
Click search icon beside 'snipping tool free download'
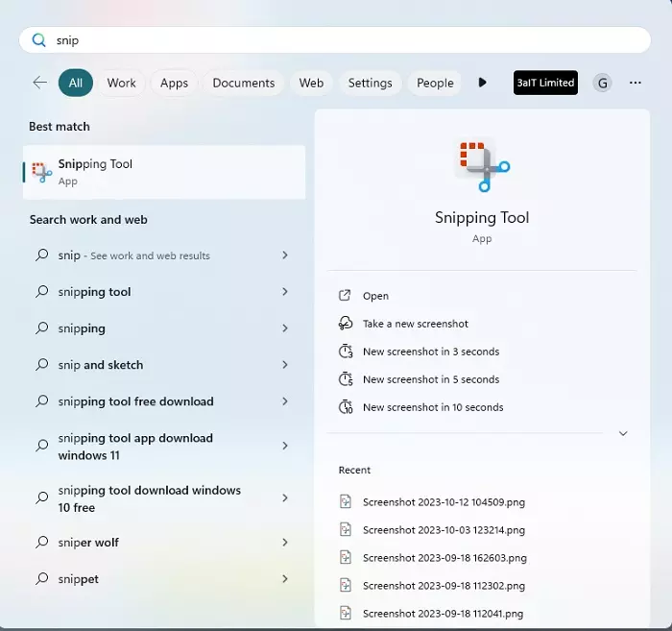tap(41, 400)
